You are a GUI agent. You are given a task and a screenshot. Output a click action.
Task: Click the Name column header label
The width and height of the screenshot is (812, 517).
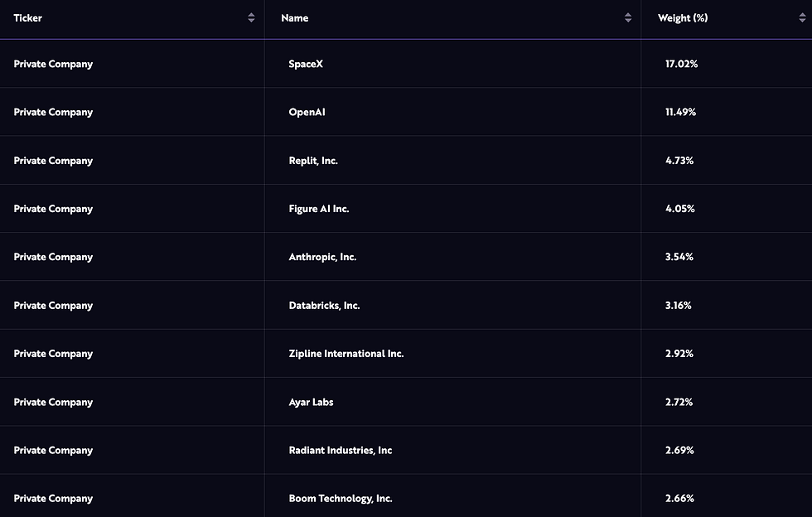[x=295, y=17]
